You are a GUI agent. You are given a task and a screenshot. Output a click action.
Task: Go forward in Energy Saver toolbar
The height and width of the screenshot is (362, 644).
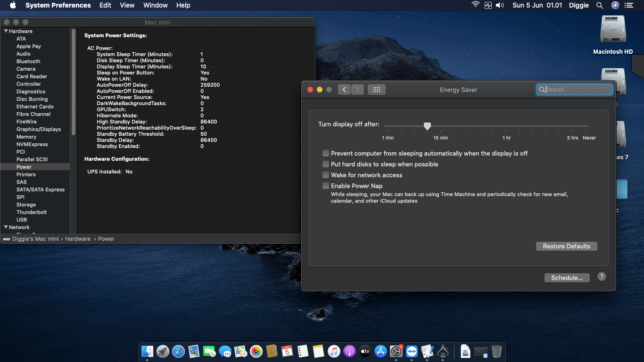pyautogui.click(x=358, y=90)
